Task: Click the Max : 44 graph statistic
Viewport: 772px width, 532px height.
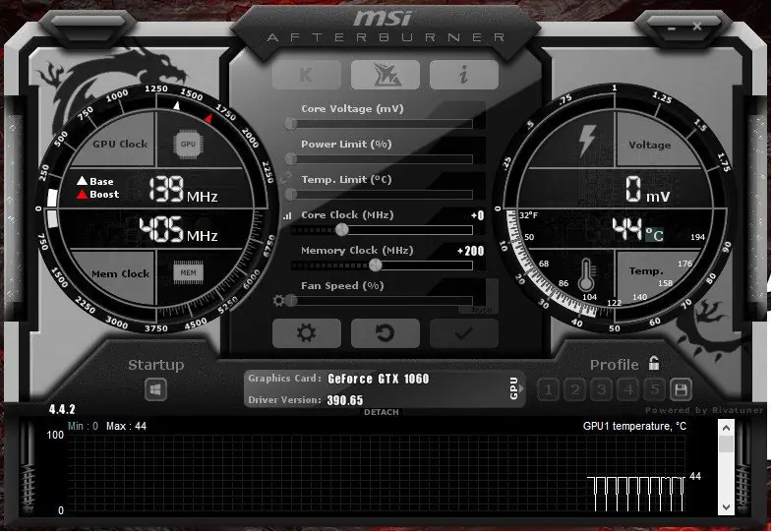Action: (126, 426)
